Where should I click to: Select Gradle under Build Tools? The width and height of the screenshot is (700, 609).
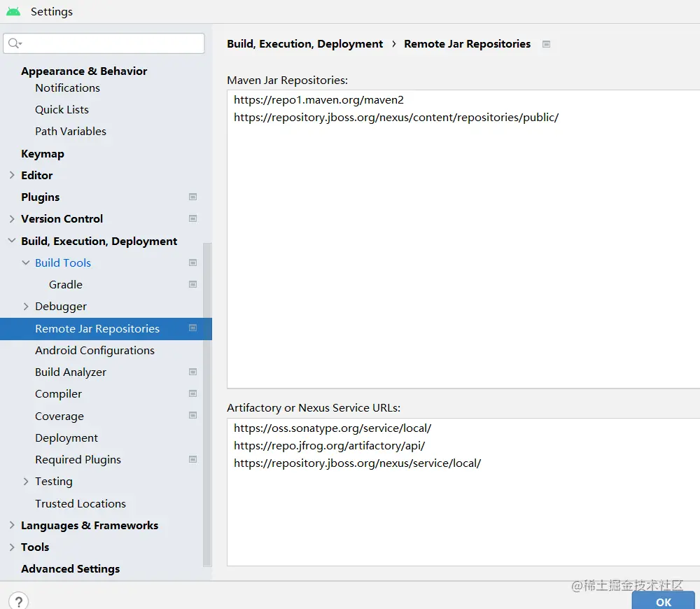point(66,284)
